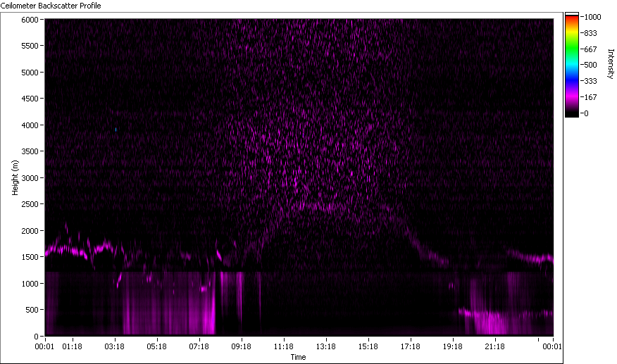The height and width of the screenshot is (364, 617).
Task: Click the 05:18 time axis label
Action: point(157,346)
